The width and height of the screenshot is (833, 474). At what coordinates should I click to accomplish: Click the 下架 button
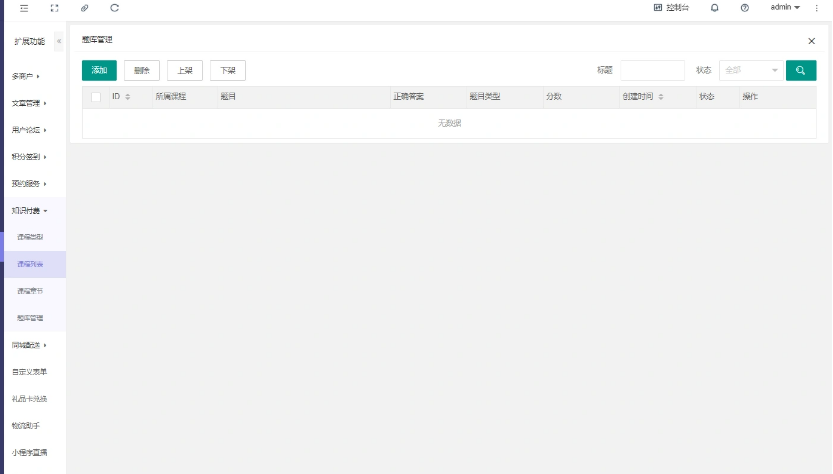[x=228, y=70]
